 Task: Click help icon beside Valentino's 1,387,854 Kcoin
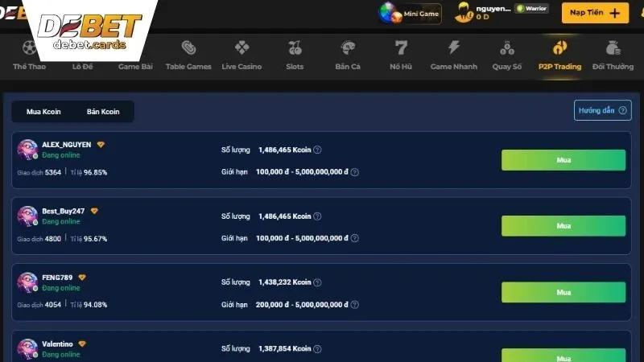pos(317,349)
